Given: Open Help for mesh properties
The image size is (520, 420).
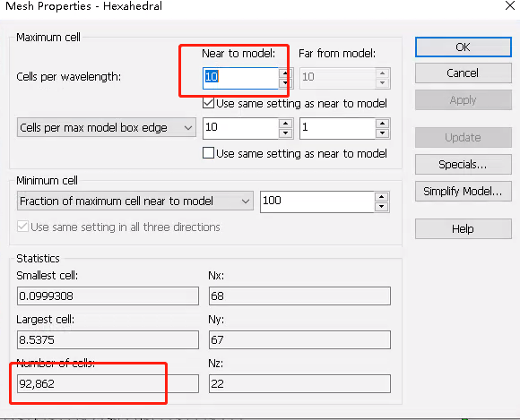Looking at the screenshot, I should point(464,229).
